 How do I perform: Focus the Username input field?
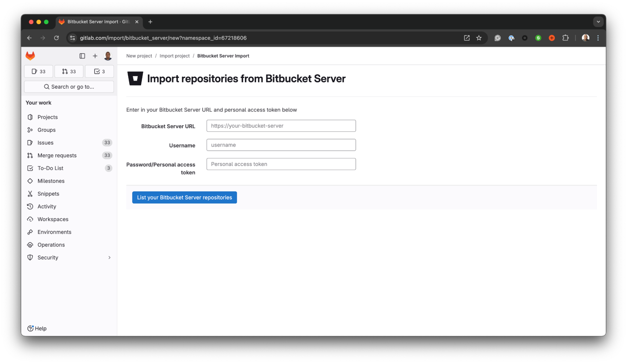pos(281,145)
